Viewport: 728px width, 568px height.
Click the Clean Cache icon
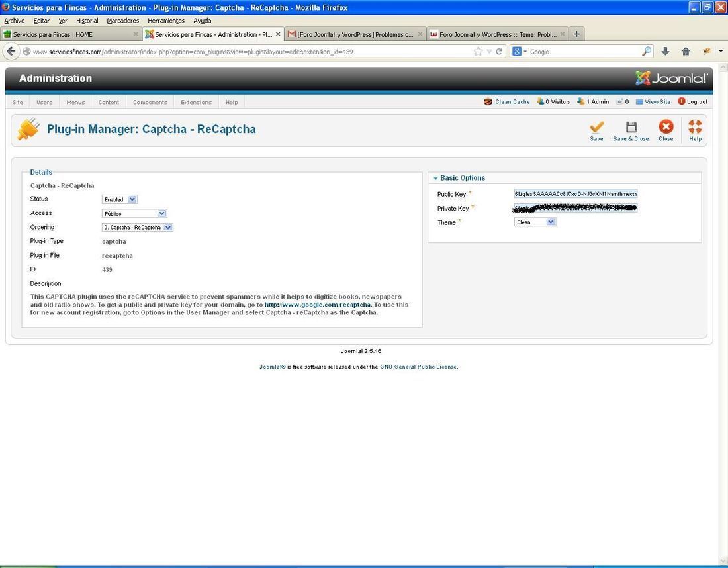488,102
